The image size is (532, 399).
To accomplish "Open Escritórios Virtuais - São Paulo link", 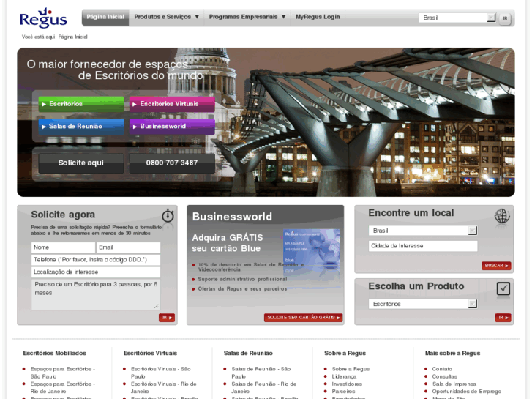I will [161, 373].
